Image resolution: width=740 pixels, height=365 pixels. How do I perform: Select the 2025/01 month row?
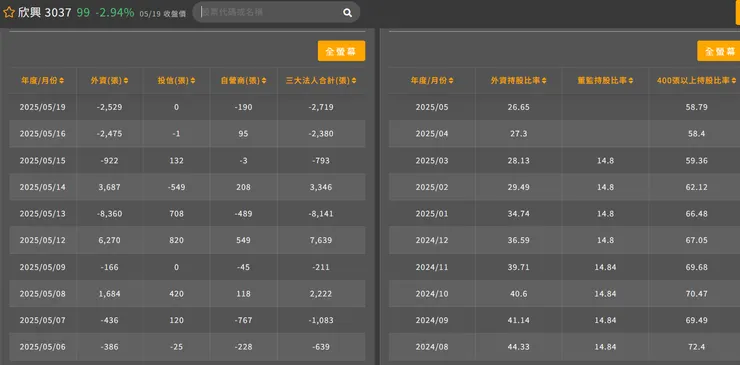(564, 214)
